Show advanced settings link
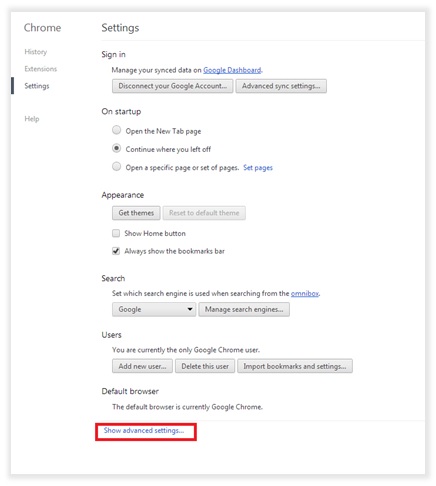Image resolution: width=436 pixels, height=486 pixels. click(x=144, y=431)
